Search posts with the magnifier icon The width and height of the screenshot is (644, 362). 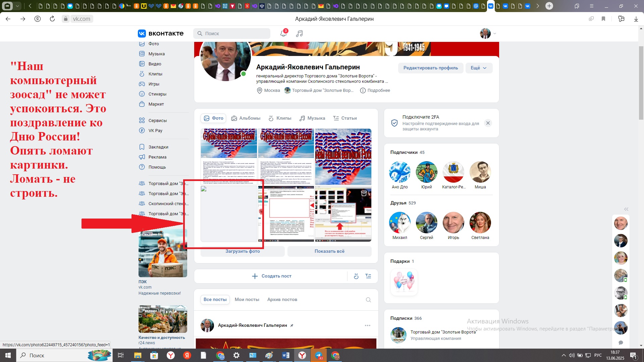click(368, 300)
